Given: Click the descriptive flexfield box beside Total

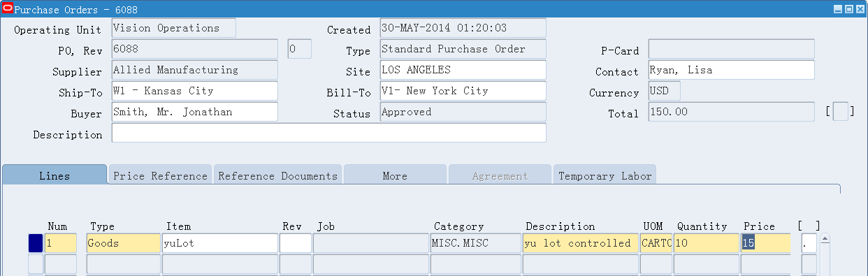Looking at the screenshot, I should (841, 112).
